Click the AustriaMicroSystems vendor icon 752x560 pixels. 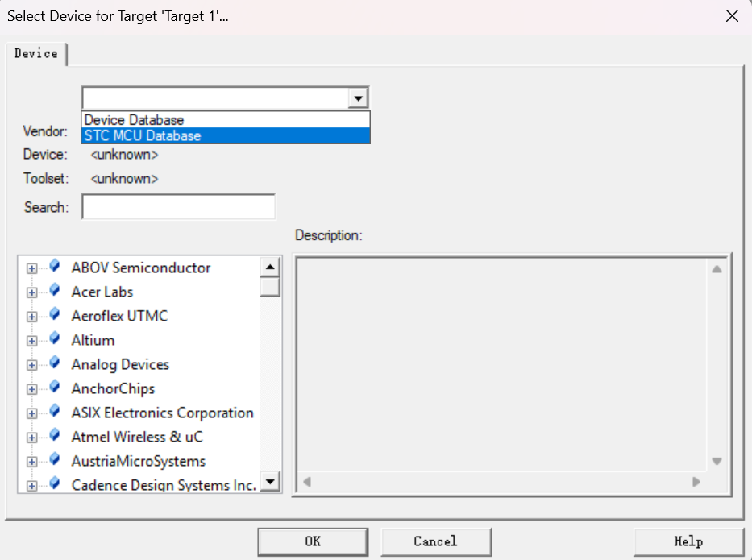tap(55, 458)
